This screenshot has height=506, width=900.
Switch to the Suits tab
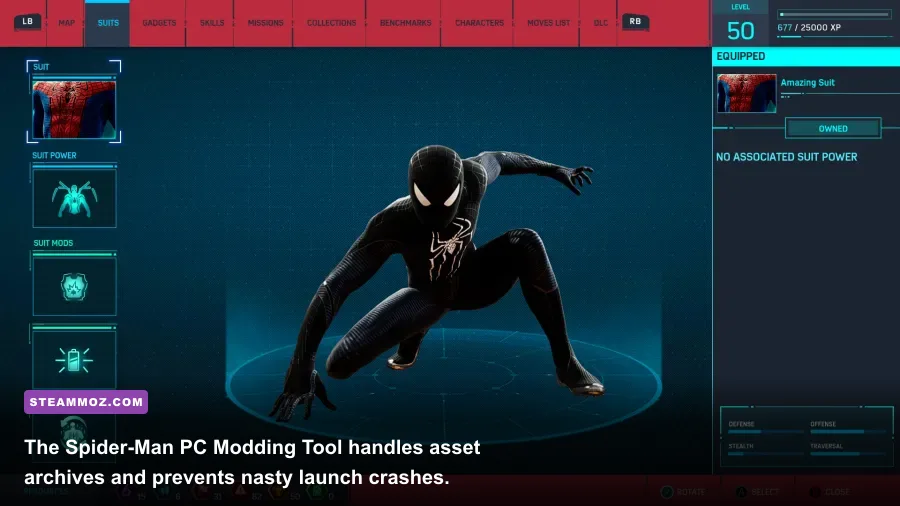pyautogui.click(x=108, y=23)
